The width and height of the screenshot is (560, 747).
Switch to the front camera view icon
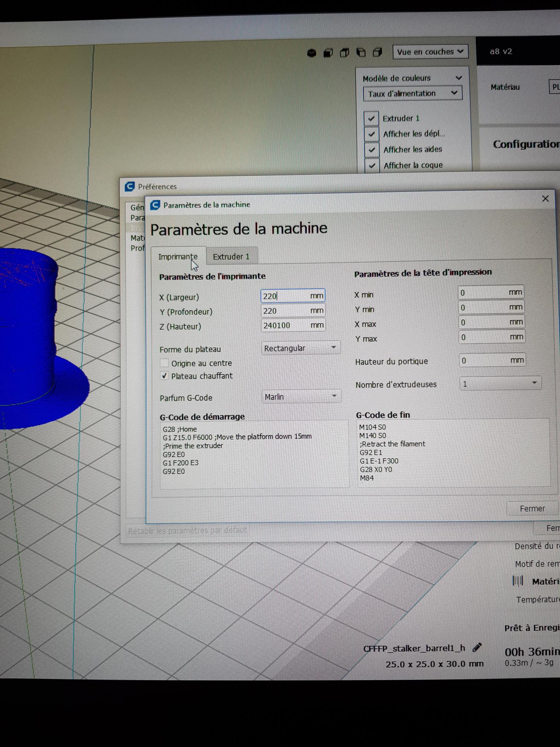coord(328,53)
